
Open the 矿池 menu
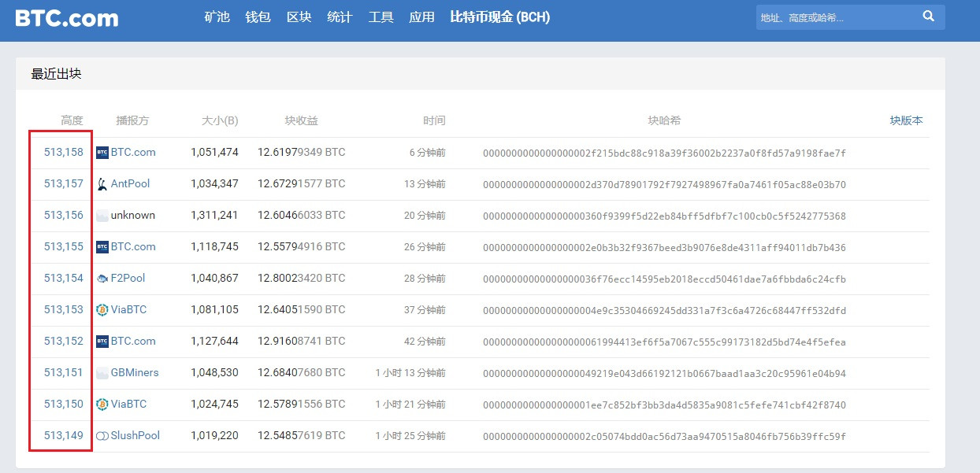tap(217, 17)
